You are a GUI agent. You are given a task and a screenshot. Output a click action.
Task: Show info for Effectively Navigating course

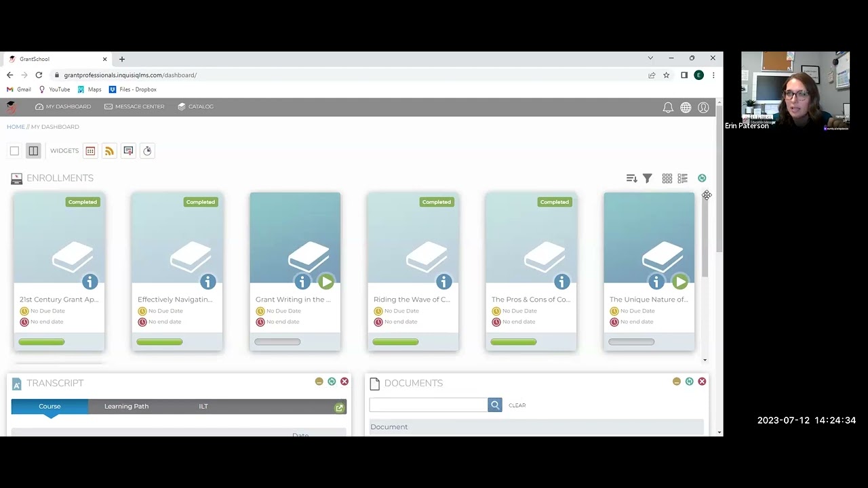pos(208,281)
